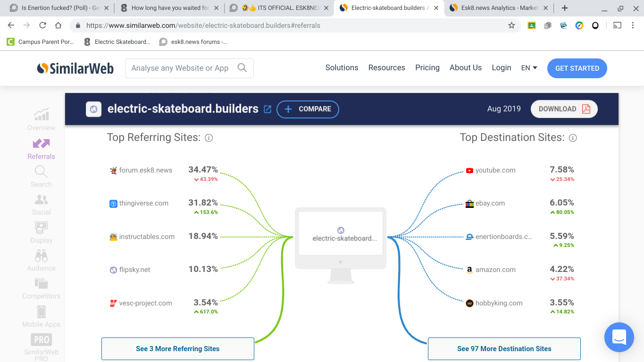Click info icon next to Top Referring Sites
The image size is (644, 362).
[x=209, y=138]
